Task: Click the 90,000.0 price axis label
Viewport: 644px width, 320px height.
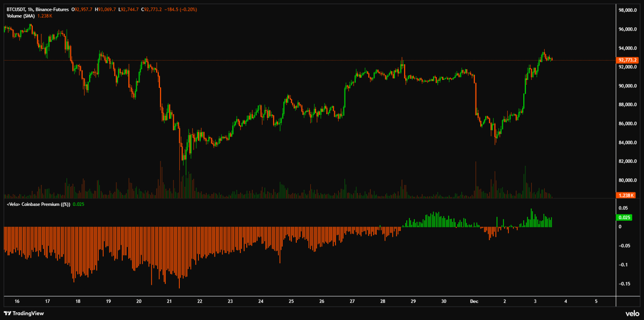Action: pyautogui.click(x=628, y=86)
